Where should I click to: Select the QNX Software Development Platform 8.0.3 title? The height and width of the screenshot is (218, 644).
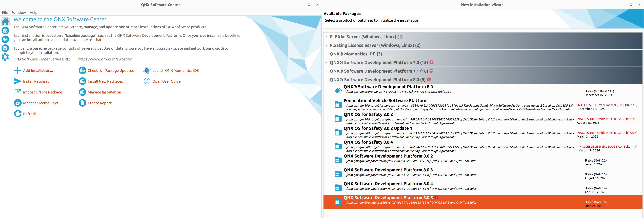(x=388, y=170)
